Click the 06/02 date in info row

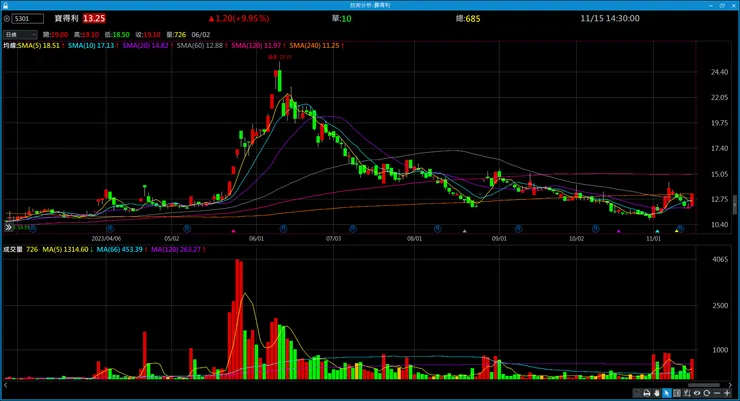201,35
